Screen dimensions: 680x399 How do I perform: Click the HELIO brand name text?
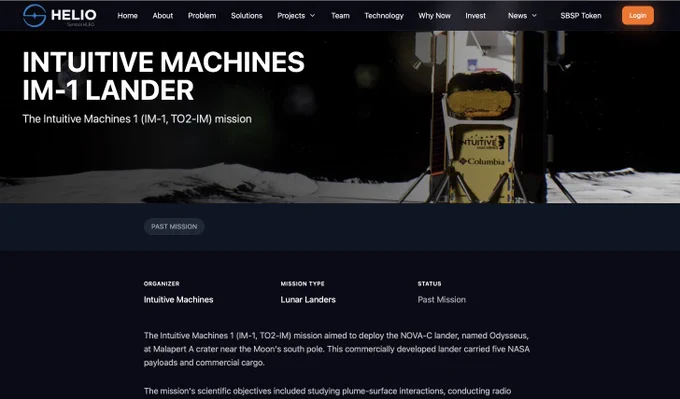point(74,15)
